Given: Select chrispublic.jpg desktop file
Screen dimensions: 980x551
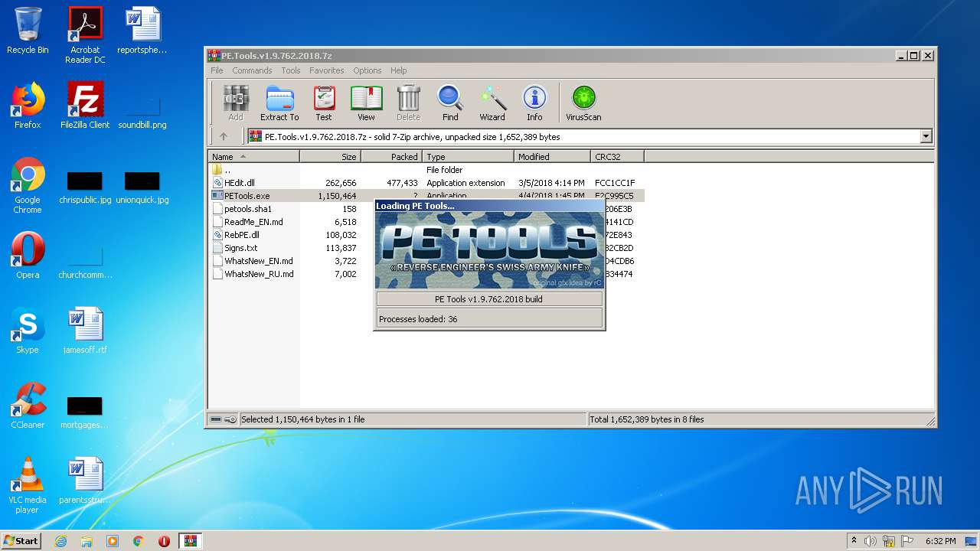Looking at the screenshot, I should coord(85,188).
